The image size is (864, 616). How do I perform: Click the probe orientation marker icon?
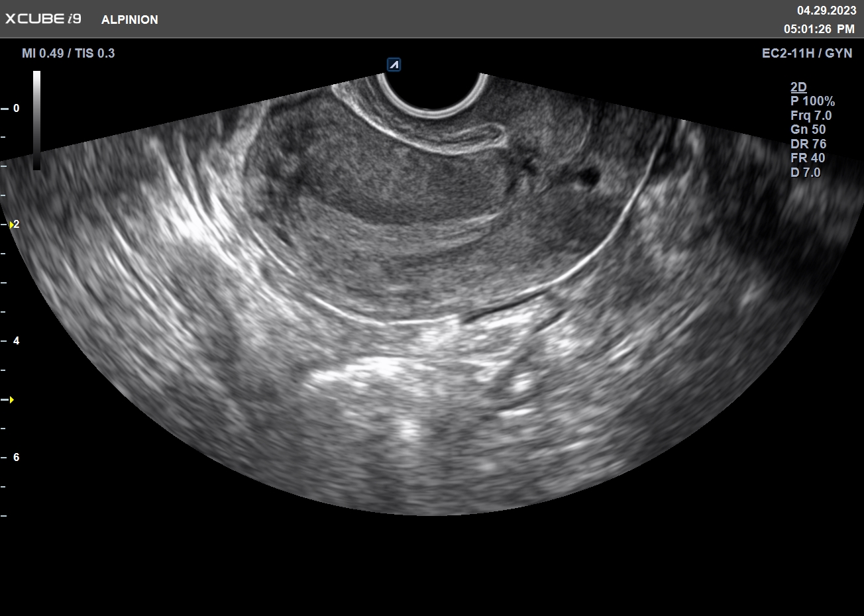(x=394, y=65)
